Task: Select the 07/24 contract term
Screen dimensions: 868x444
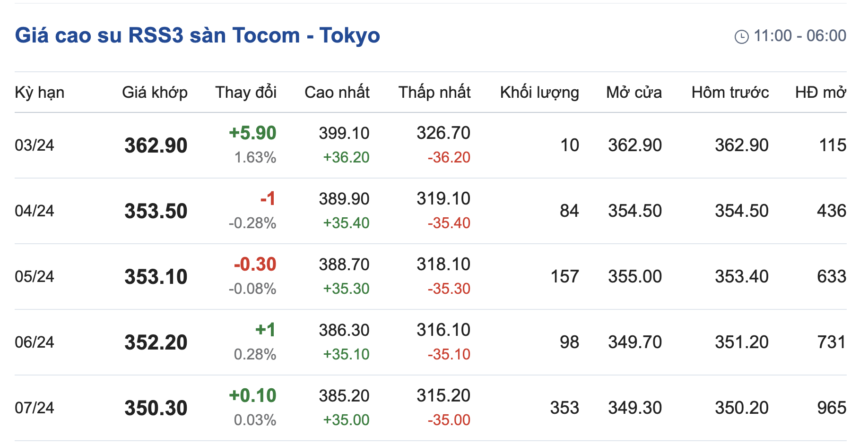Action: point(35,408)
